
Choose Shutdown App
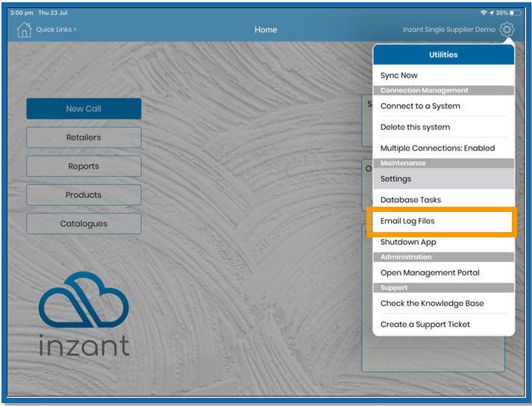point(443,243)
